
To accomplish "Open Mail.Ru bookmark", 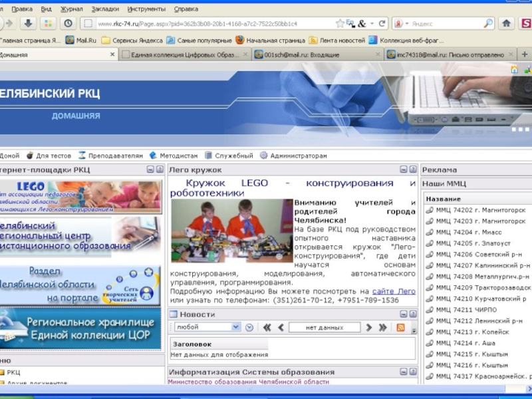I will [80, 41].
